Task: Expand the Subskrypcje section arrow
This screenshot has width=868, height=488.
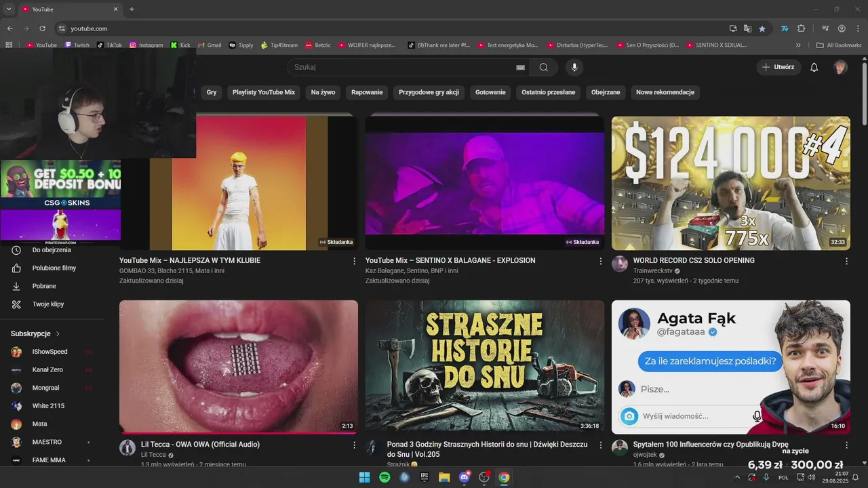Action: (x=58, y=334)
